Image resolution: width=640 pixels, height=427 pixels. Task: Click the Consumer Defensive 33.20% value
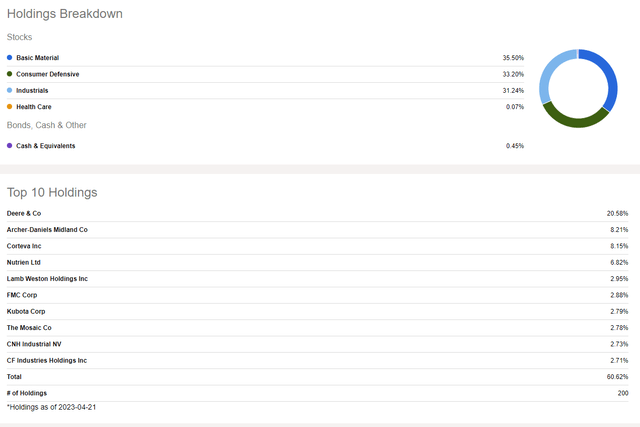[x=513, y=74]
